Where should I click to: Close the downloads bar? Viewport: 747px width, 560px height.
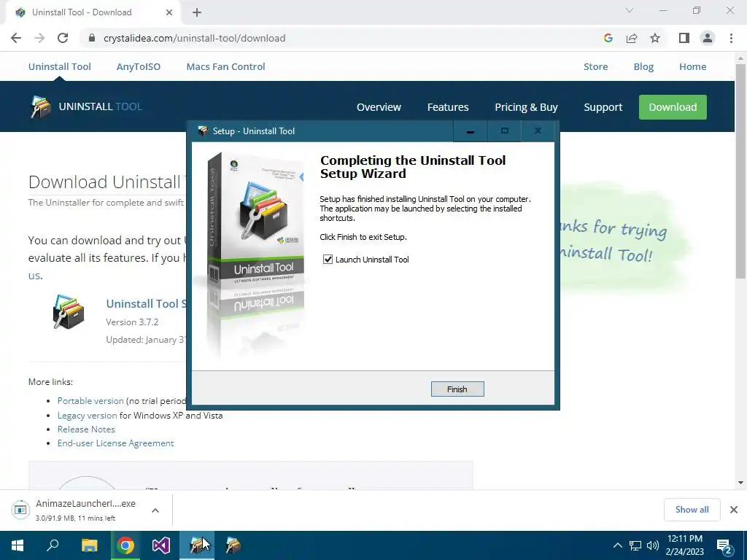734,510
